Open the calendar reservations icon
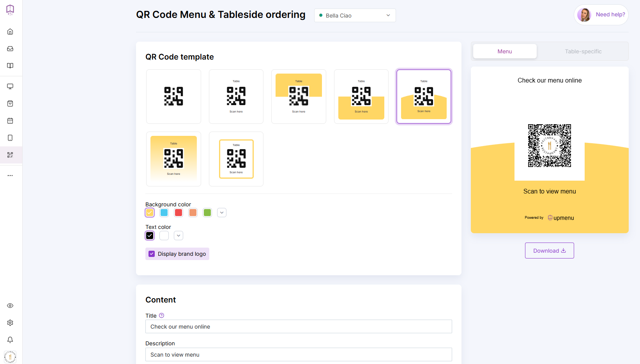Image resolution: width=640 pixels, height=364 pixels. coord(10,121)
